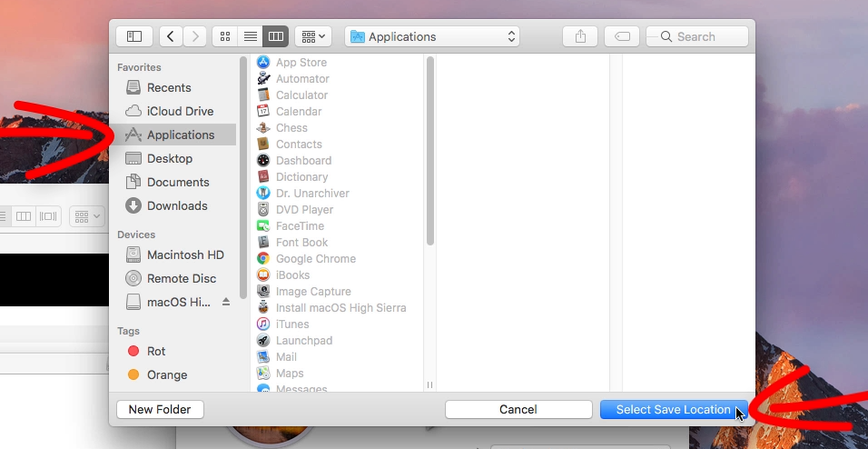Select cover flow view in background window

[x=48, y=216]
